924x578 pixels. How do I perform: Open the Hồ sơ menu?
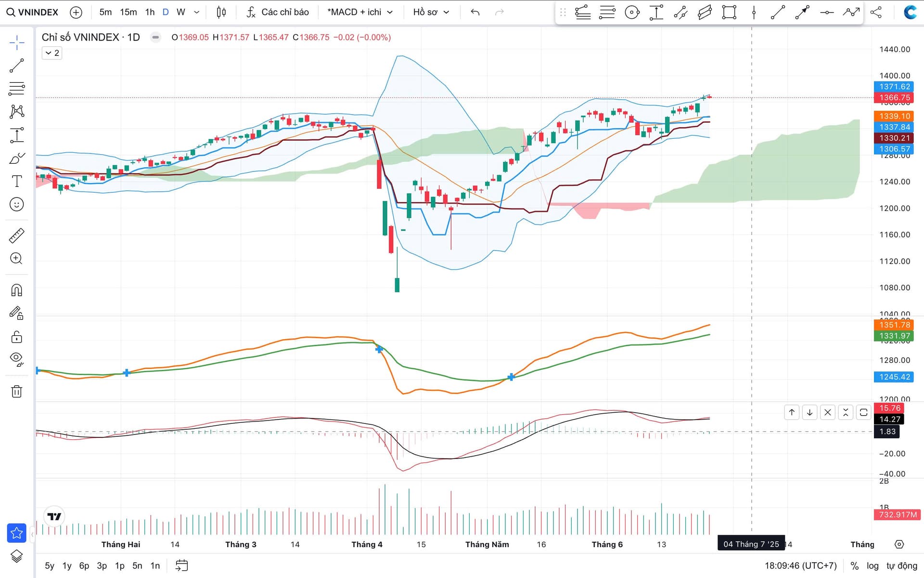(x=431, y=12)
